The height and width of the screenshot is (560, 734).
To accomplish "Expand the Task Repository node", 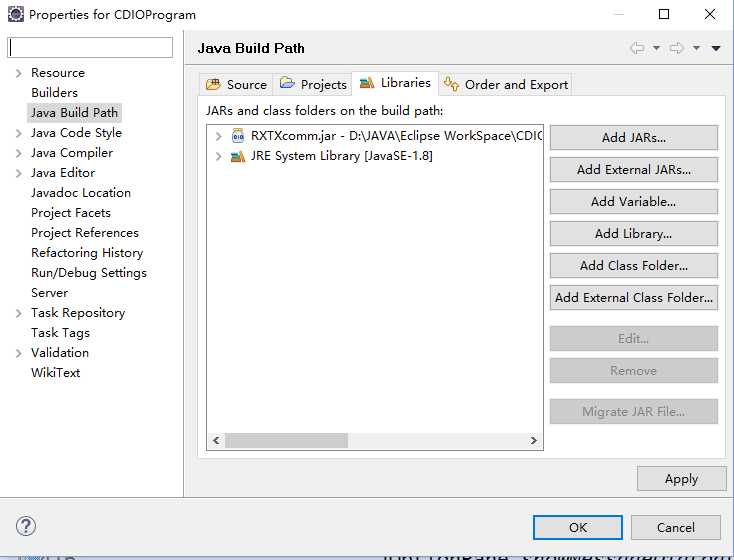I will 18,313.
